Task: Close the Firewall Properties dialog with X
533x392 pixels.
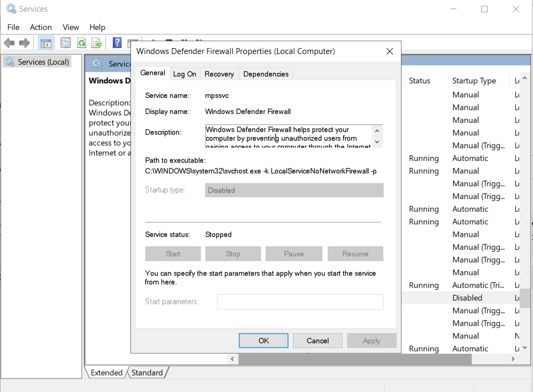Action: tap(390, 51)
